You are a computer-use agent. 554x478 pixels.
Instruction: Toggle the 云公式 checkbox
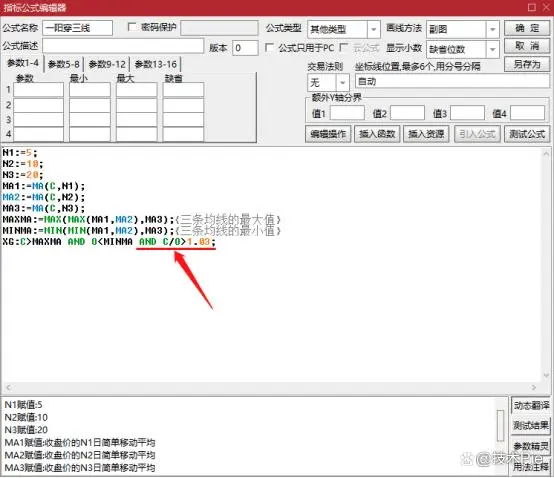[343, 48]
